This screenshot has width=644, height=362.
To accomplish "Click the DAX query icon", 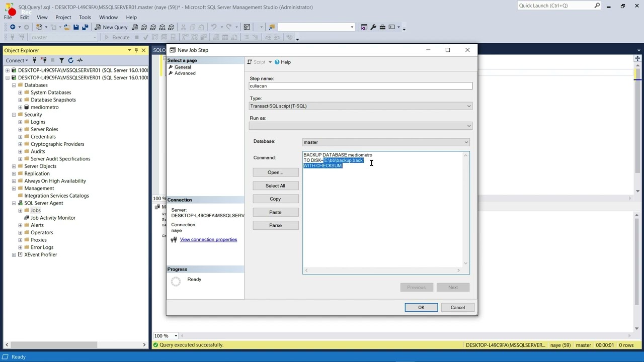I will point(172,27).
